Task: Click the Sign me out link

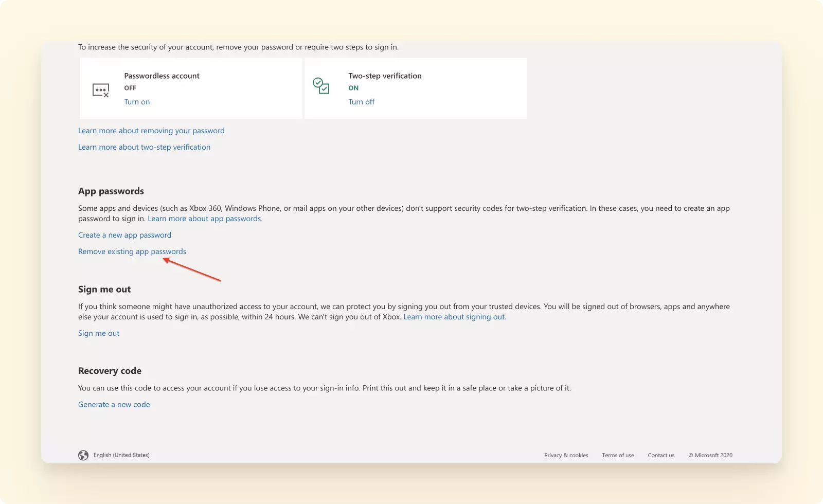Action: (99, 333)
